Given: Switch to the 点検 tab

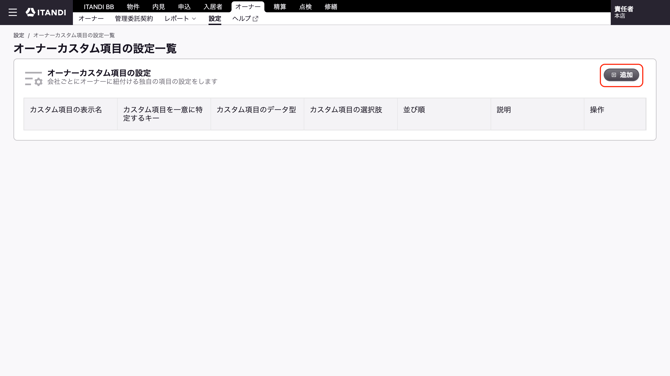Looking at the screenshot, I should [306, 7].
